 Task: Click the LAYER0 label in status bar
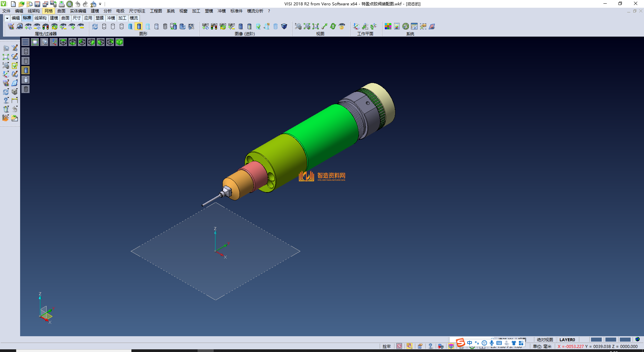click(567, 340)
